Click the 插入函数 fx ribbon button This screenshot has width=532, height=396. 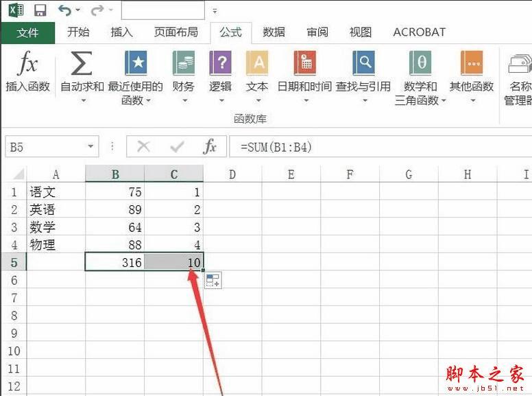coord(28,72)
